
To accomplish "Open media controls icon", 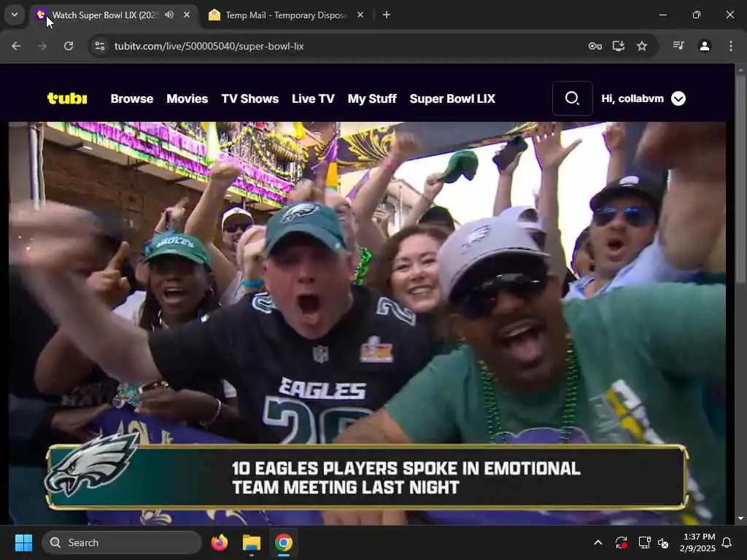I will pos(678,46).
